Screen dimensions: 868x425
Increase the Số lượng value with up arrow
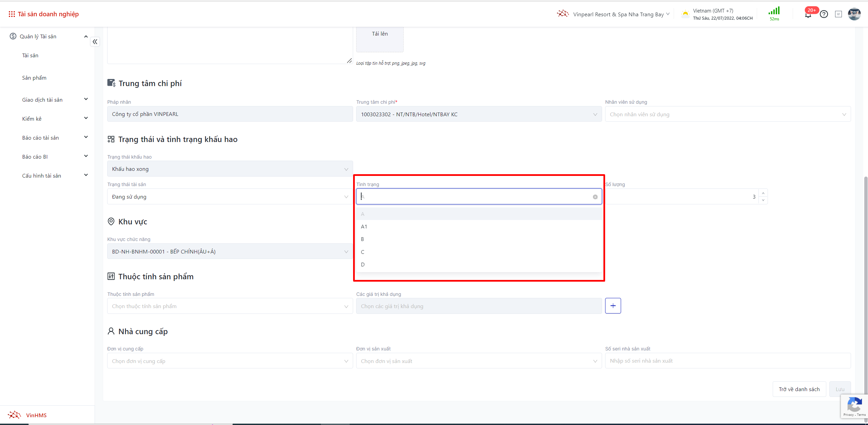tap(763, 193)
